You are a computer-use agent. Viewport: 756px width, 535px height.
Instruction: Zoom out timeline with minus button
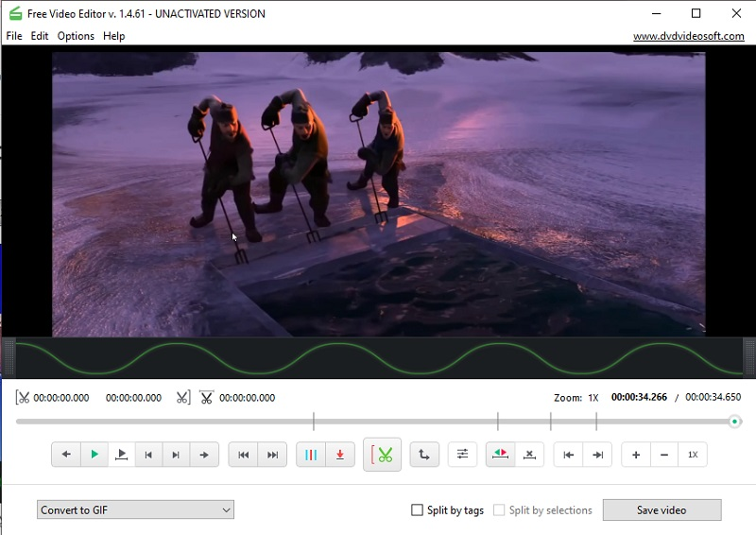coord(664,455)
